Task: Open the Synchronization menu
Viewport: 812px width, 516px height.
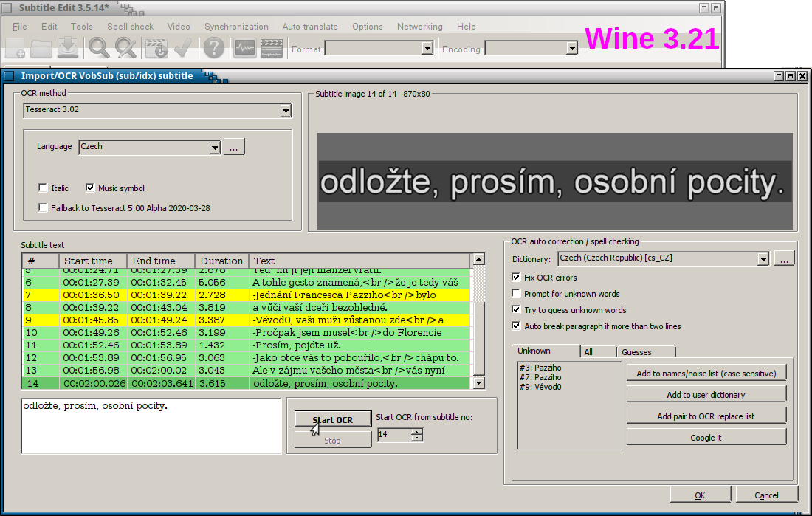Action: pyautogui.click(x=236, y=27)
